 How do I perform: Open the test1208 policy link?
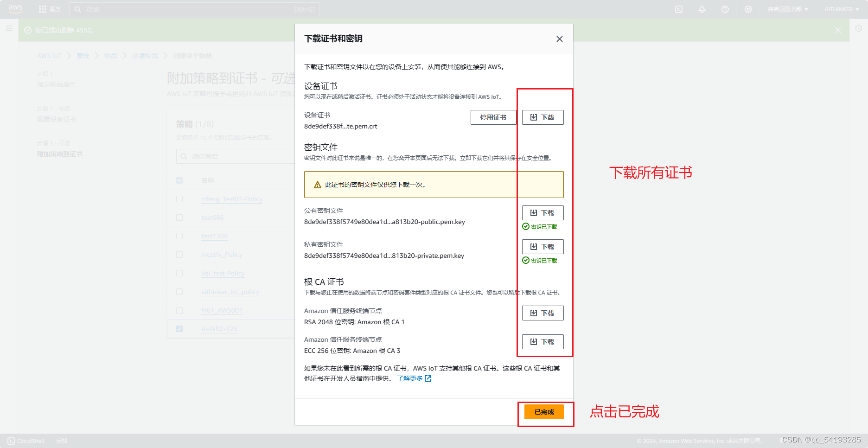[x=214, y=236]
